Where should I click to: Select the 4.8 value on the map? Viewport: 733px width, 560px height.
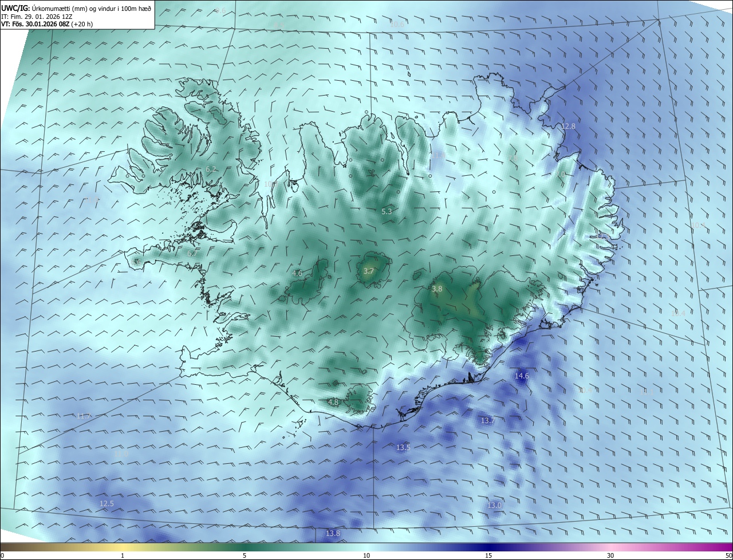pos(333,402)
